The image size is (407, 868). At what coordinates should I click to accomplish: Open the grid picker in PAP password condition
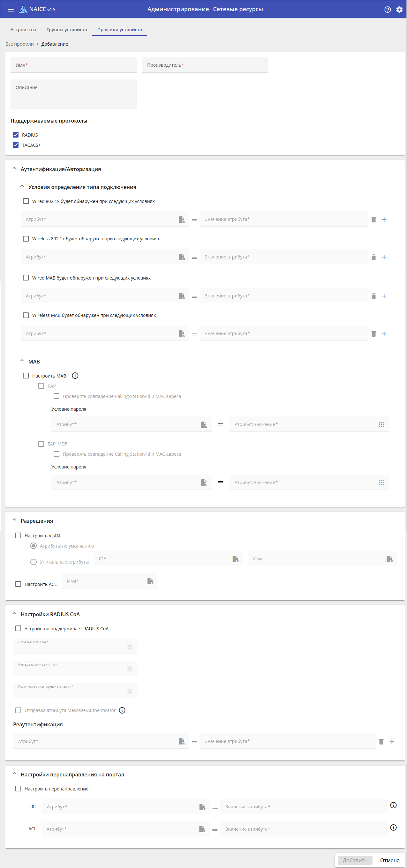381,424
